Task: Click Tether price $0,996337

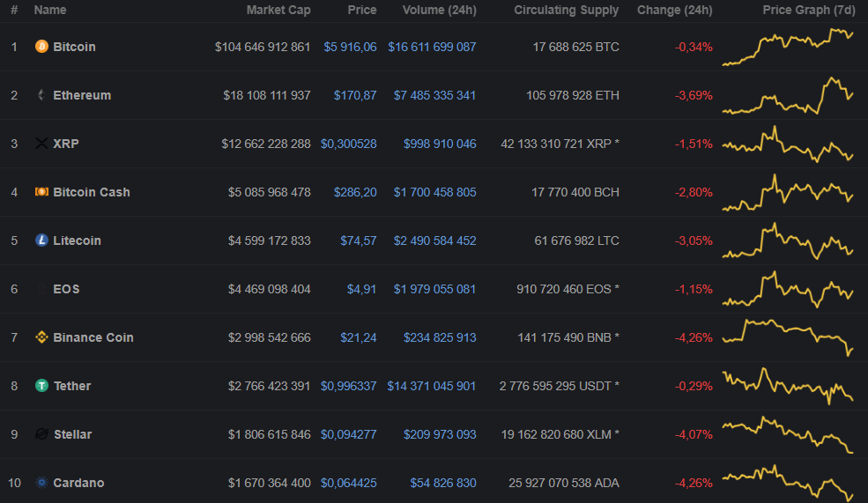Action: pyautogui.click(x=349, y=386)
